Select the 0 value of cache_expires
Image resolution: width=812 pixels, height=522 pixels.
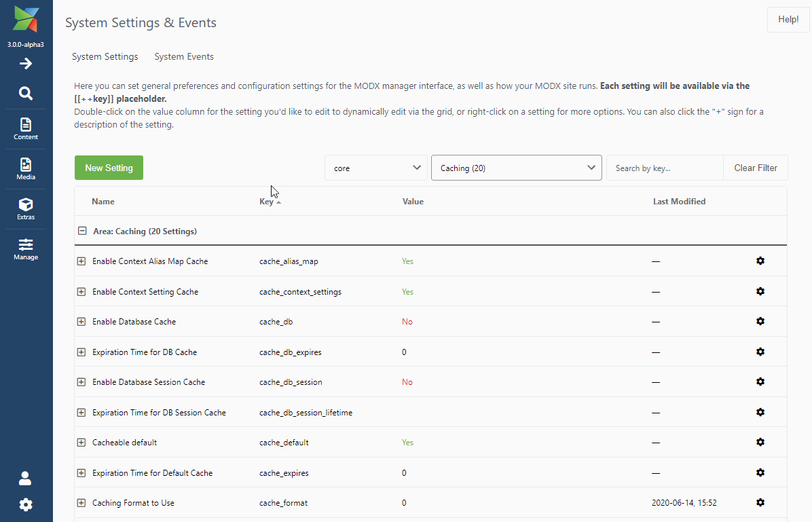point(404,473)
